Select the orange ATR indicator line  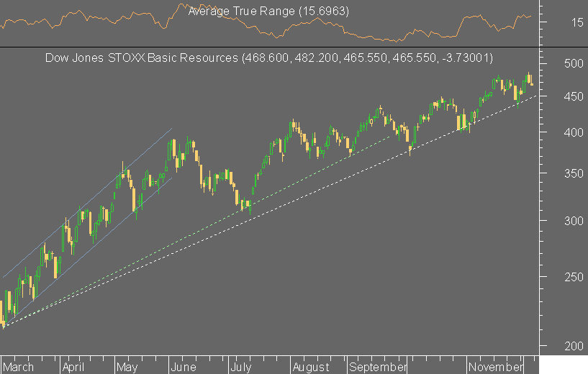pos(265,22)
